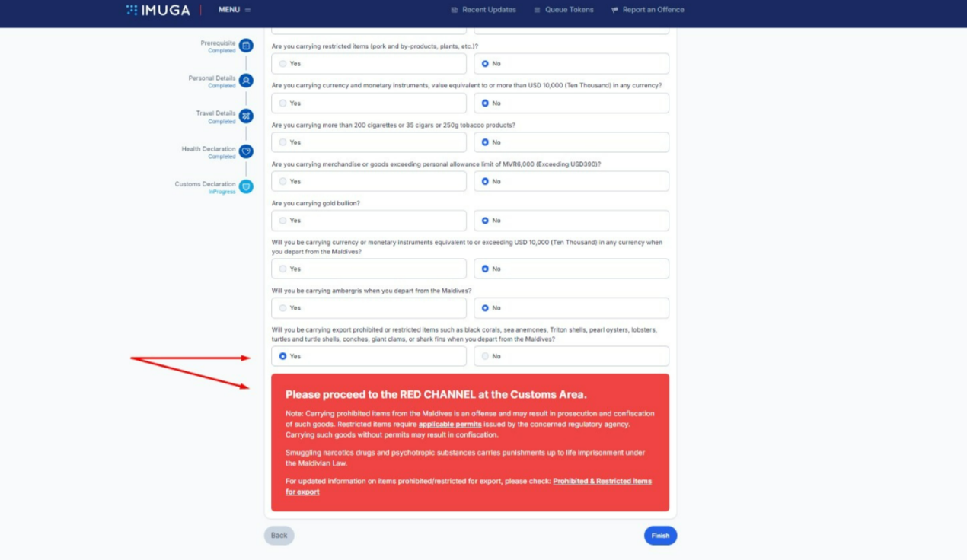The width and height of the screenshot is (967, 560).
Task: Select No for carrying restricted items
Action: (x=571, y=64)
